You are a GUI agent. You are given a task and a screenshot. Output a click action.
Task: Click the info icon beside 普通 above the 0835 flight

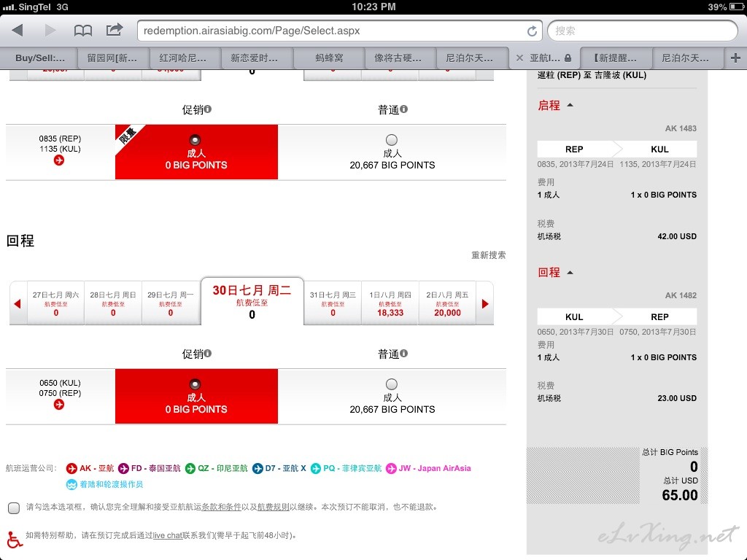pyautogui.click(x=404, y=109)
